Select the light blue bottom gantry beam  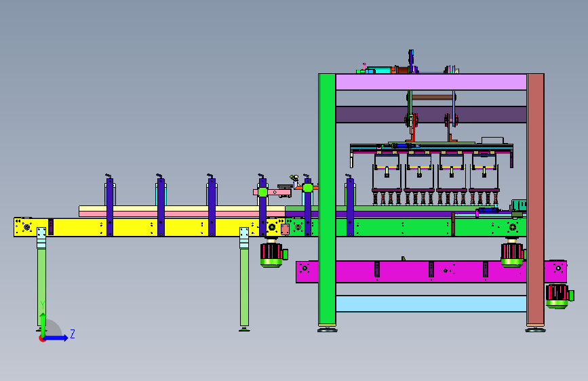point(431,303)
